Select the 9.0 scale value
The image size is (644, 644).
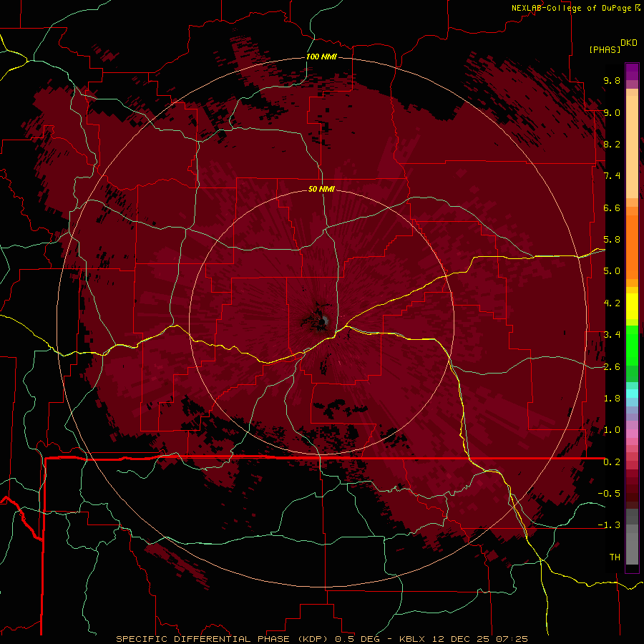pyautogui.click(x=612, y=112)
